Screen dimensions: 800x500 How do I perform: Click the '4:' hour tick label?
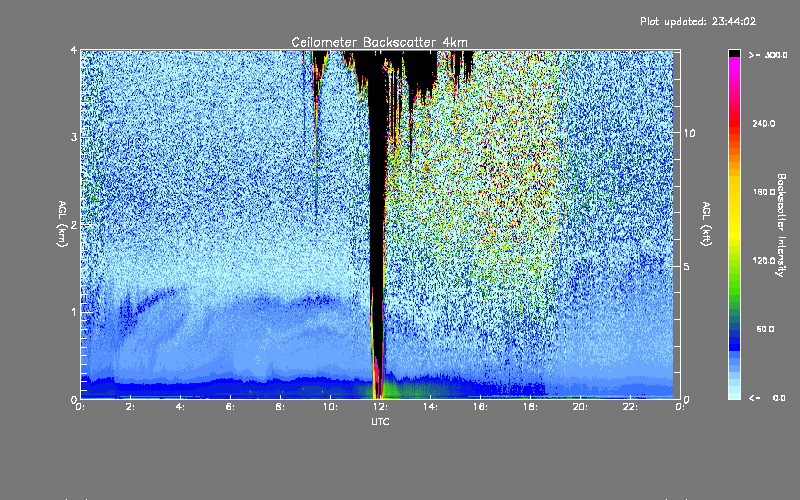pos(180,407)
